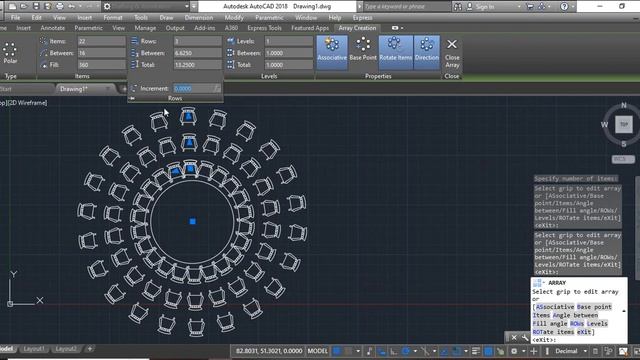Viewport: 640px width, 360px height.
Task: Open the Edit menu
Action: pyautogui.click(x=37, y=18)
